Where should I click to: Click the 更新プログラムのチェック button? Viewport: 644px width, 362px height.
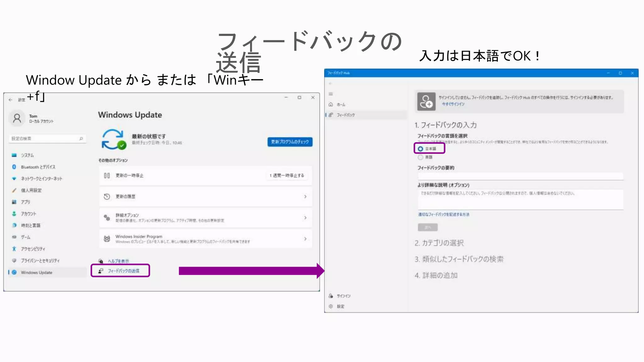[290, 142]
